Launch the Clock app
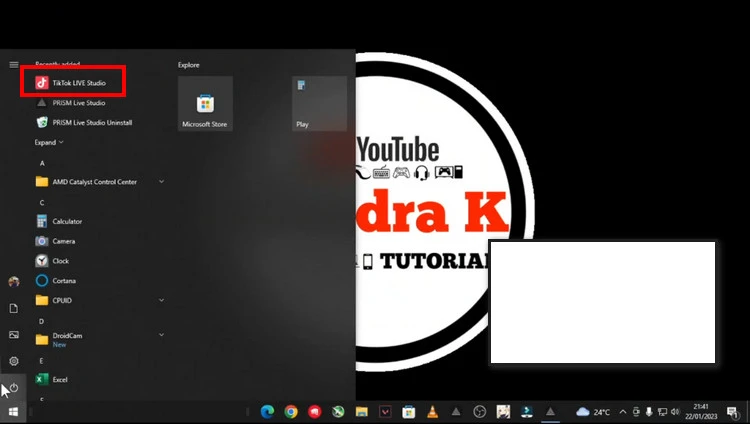The width and height of the screenshot is (750, 424). (53, 261)
